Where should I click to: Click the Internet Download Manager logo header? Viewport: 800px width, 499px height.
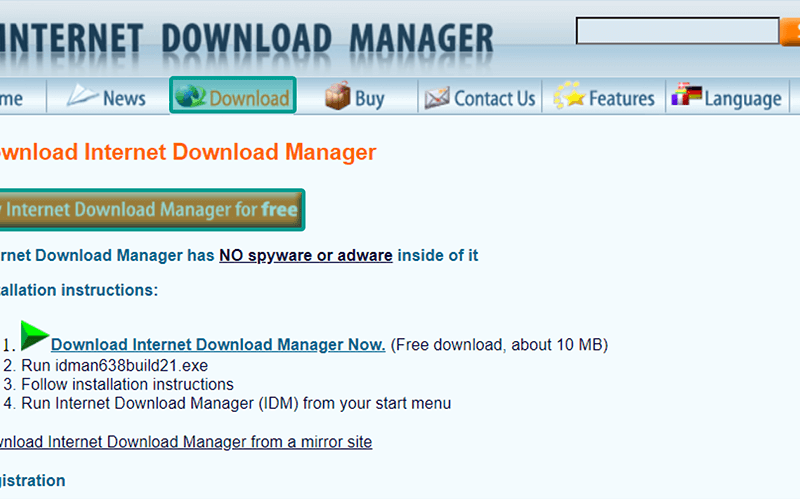247,38
